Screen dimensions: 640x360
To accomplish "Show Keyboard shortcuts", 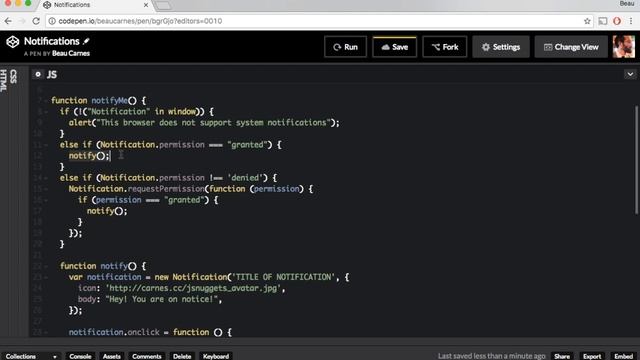I will [x=216, y=356].
